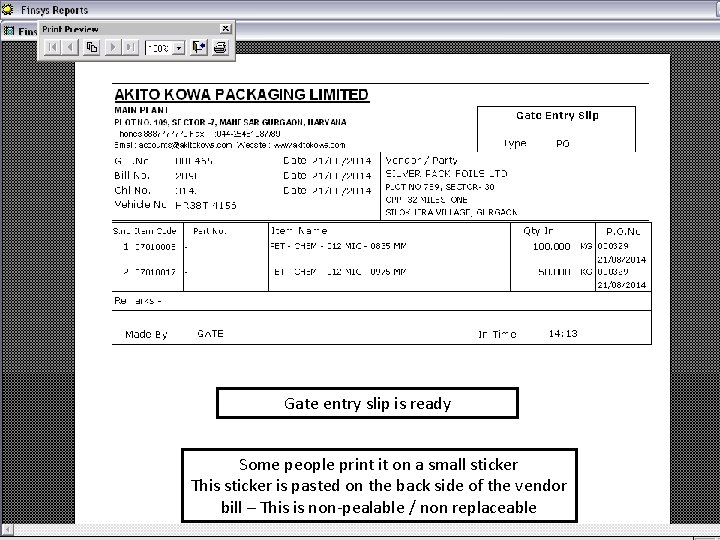720x540 pixels.
Task: Go to previous page in Print Preview
Action: (x=70, y=47)
